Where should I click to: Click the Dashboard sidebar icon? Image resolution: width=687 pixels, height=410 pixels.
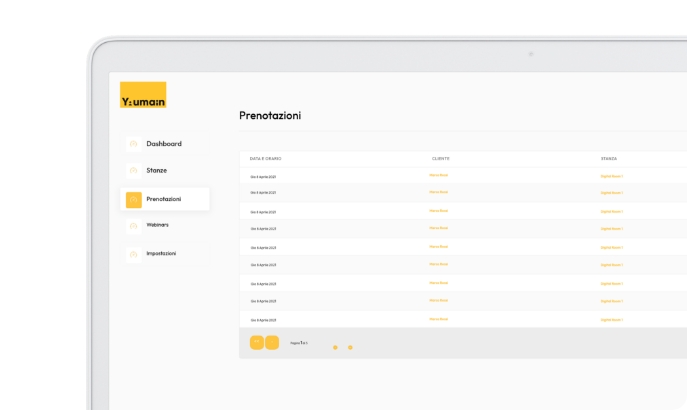tap(133, 144)
